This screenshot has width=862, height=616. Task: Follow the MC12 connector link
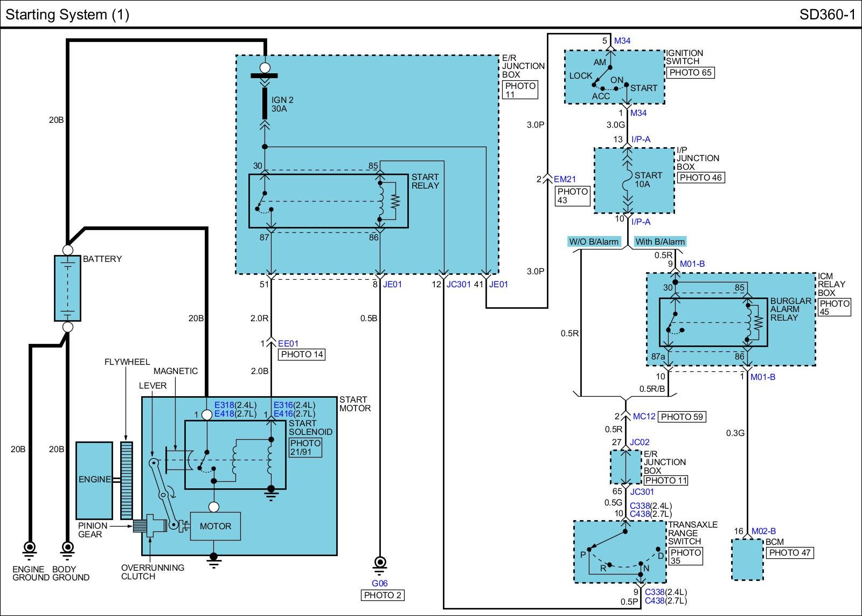(x=644, y=417)
